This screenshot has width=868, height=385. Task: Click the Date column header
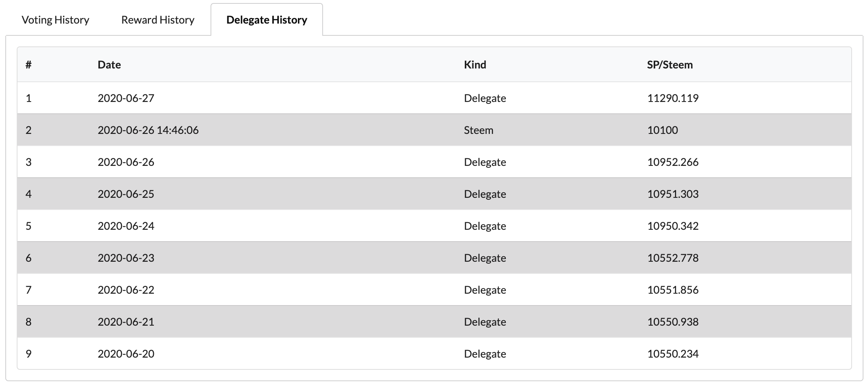coord(109,65)
